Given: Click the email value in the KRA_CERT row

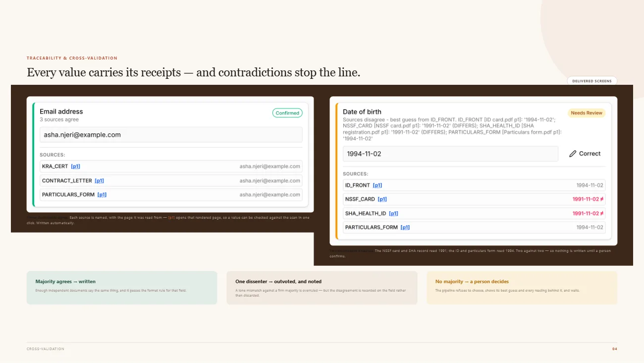Looking at the screenshot, I should tap(270, 167).
